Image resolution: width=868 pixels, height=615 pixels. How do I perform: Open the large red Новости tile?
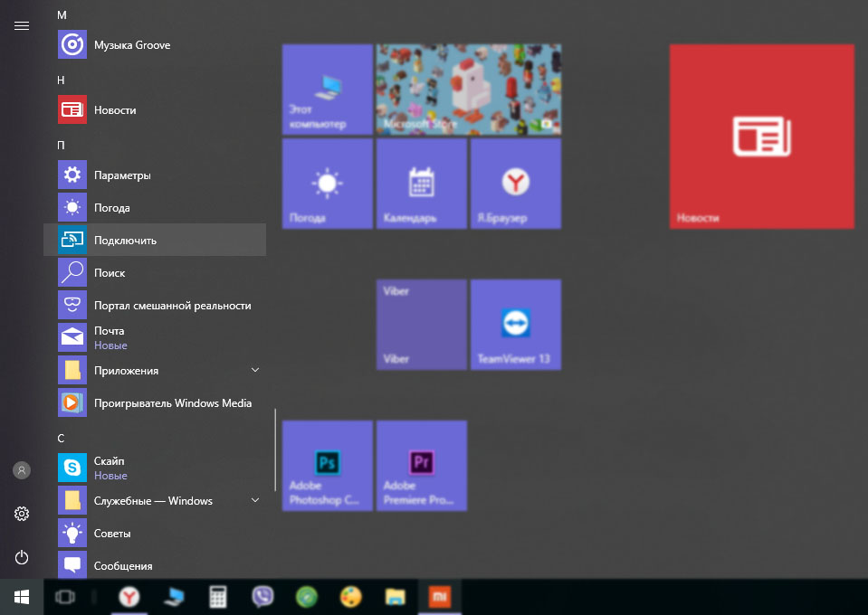click(761, 137)
